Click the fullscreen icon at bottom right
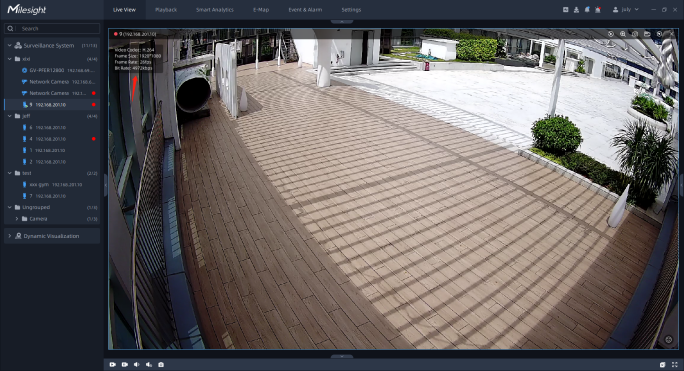 click(x=674, y=364)
